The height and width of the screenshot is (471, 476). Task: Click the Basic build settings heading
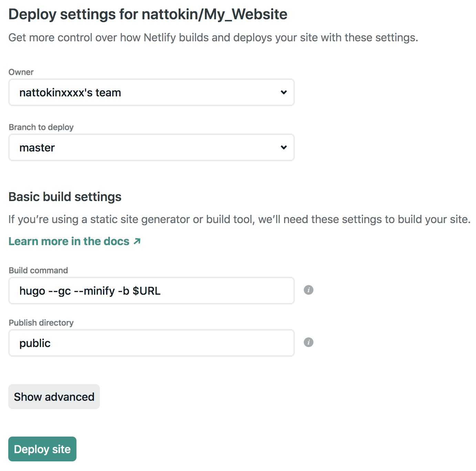click(65, 197)
